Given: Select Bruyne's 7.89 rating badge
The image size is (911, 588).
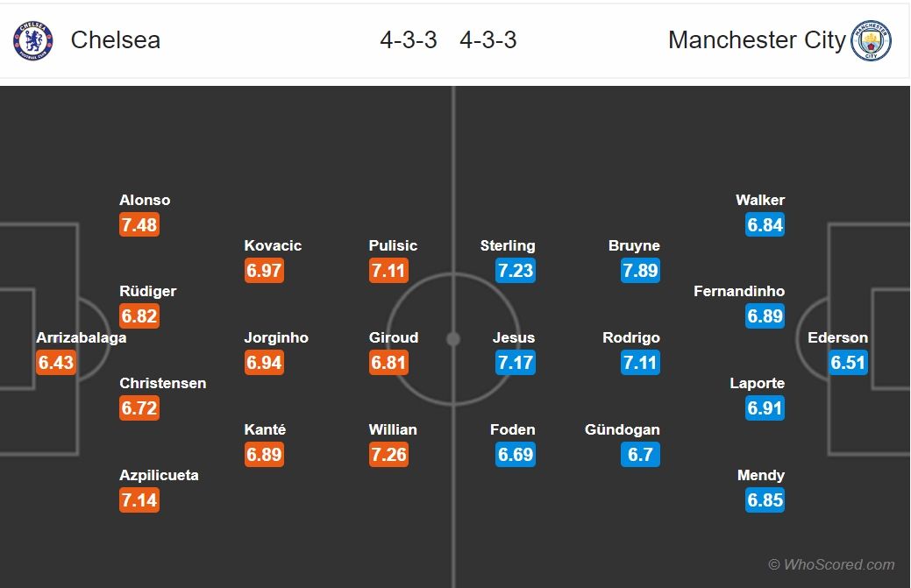Looking at the screenshot, I should click(640, 271).
